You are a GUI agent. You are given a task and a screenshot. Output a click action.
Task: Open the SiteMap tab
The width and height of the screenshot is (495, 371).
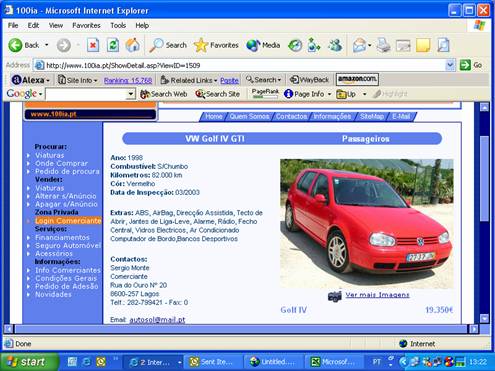pos(372,116)
